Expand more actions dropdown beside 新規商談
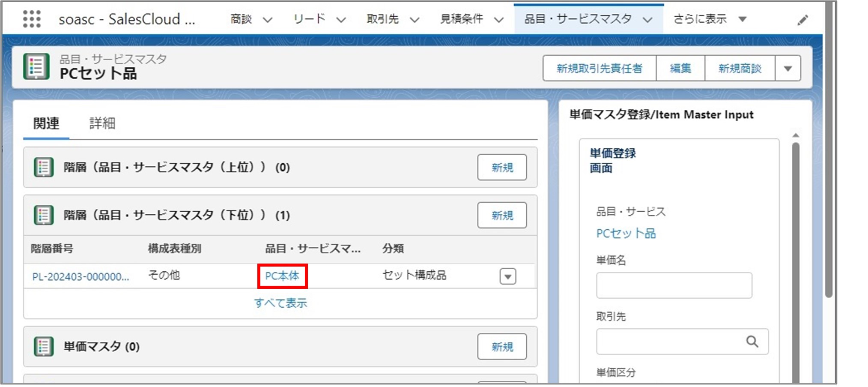Image resolution: width=868 pixels, height=387 pixels. pos(787,69)
